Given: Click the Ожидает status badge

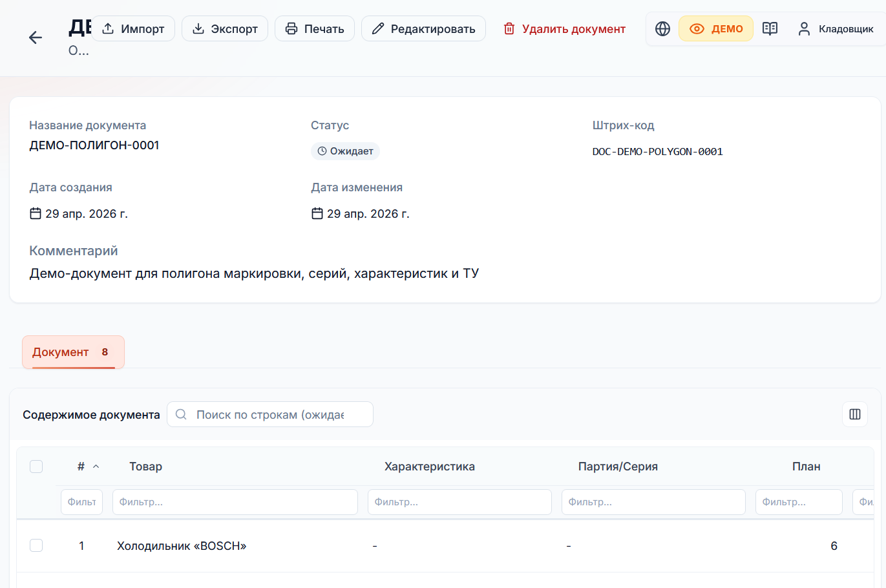Looking at the screenshot, I should point(345,151).
